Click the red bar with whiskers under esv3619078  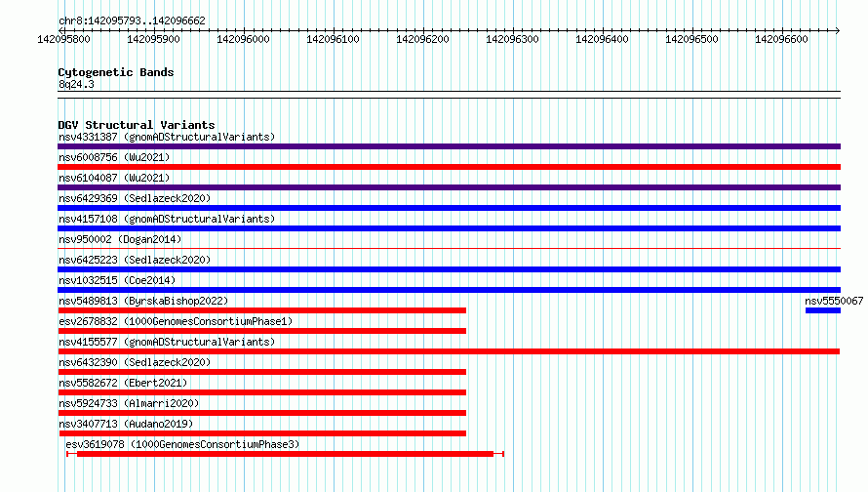tap(285, 454)
